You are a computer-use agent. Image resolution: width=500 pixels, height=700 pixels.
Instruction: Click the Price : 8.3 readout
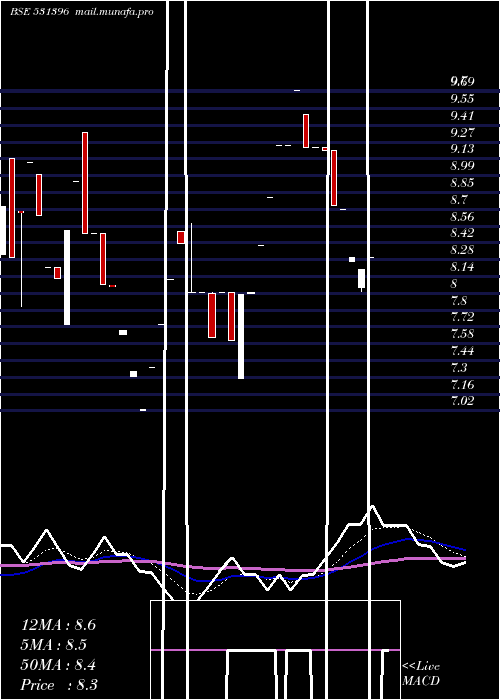click(x=59, y=685)
